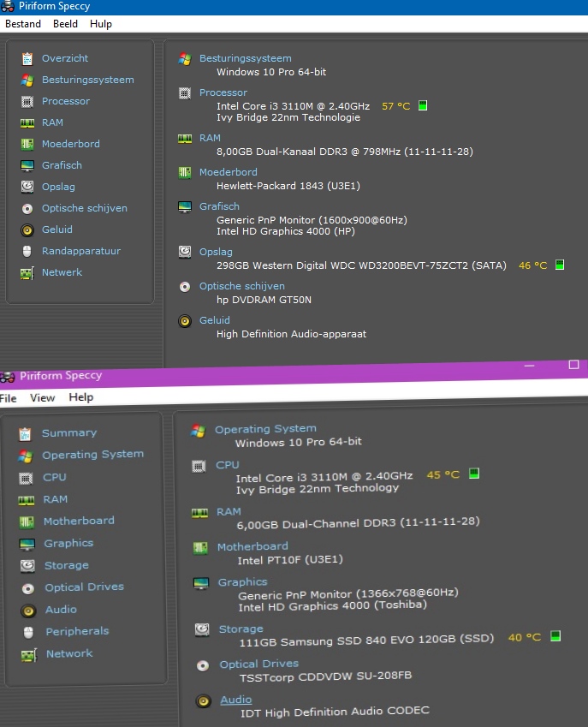Open the Optical Drives heading link in summary
The width and height of the screenshot is (588, 727).
tap(259, 664)
